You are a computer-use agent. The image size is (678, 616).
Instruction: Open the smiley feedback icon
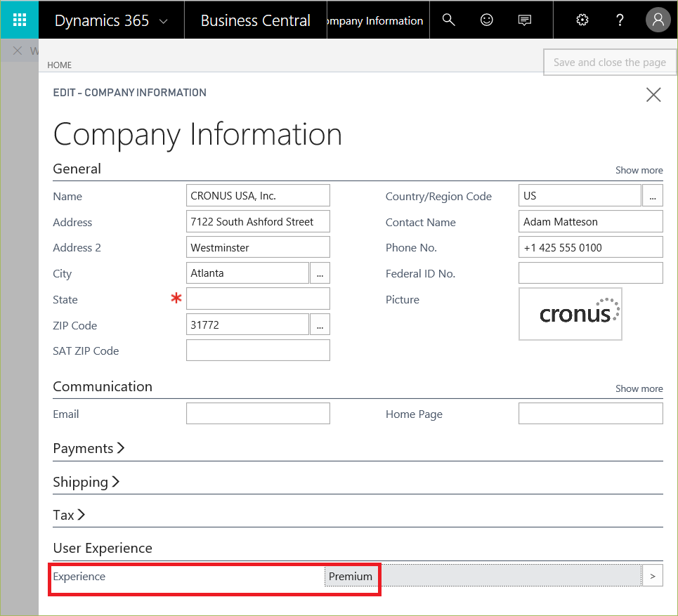486,20
